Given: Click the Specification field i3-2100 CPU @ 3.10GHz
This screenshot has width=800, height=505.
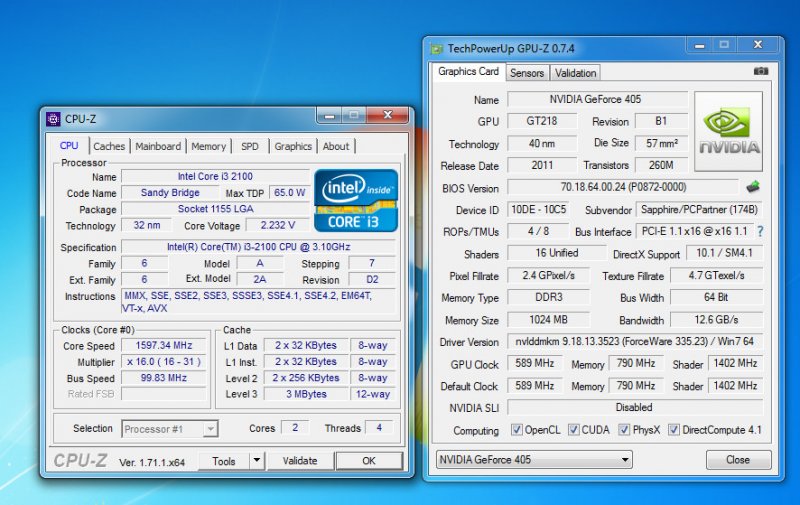Looking at the screenshot, I should [x=259, y=247].
